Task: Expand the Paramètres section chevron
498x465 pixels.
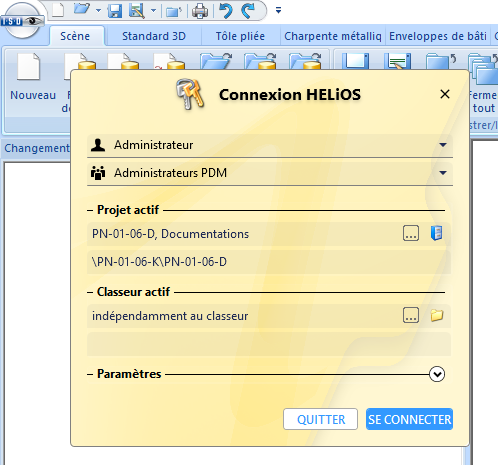Action: tap(437, 374)
